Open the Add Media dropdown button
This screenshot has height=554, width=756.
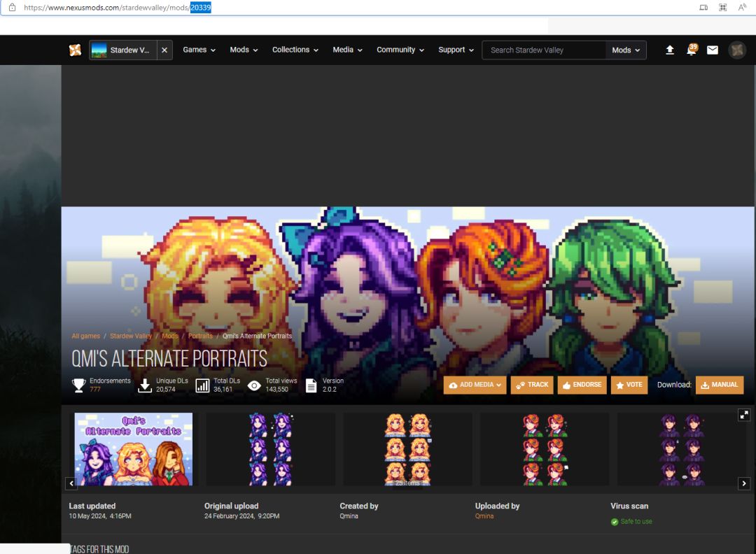(x=475, y=385)
